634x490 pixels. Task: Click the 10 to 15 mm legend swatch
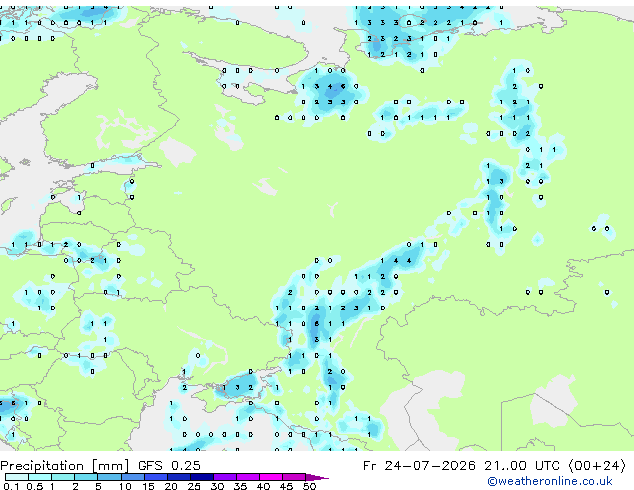pos(133,477)
